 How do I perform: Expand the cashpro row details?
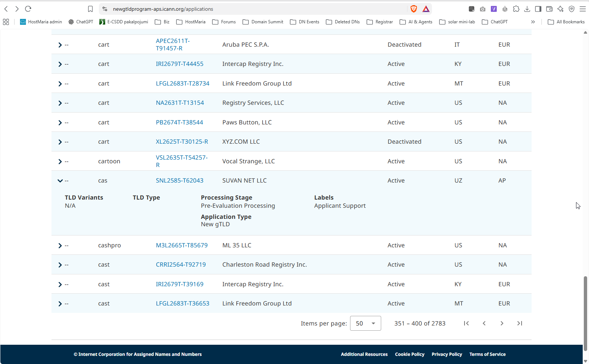pos(60,246)
